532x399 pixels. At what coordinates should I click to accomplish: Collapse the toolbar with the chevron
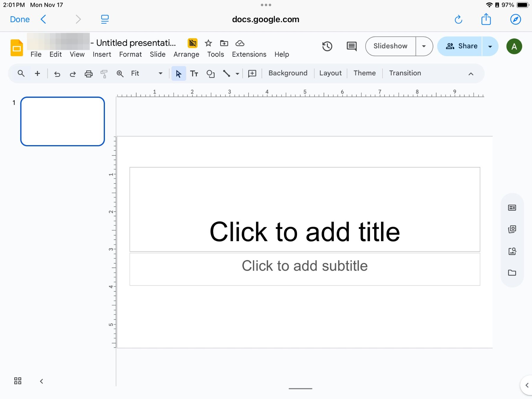(x=471, y=74)
